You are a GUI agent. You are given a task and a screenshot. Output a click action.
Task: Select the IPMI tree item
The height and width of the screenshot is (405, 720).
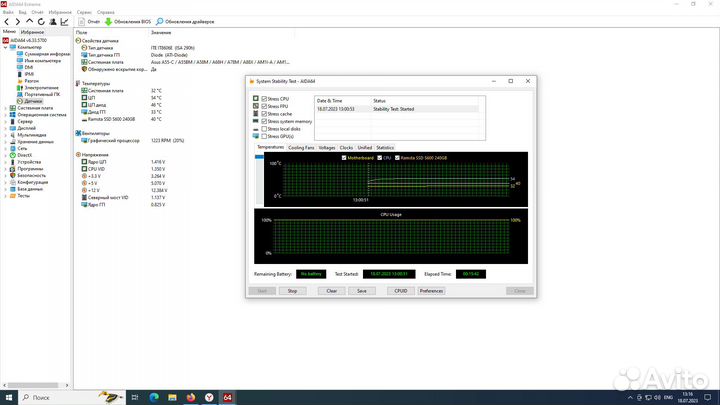pos(29,74)
